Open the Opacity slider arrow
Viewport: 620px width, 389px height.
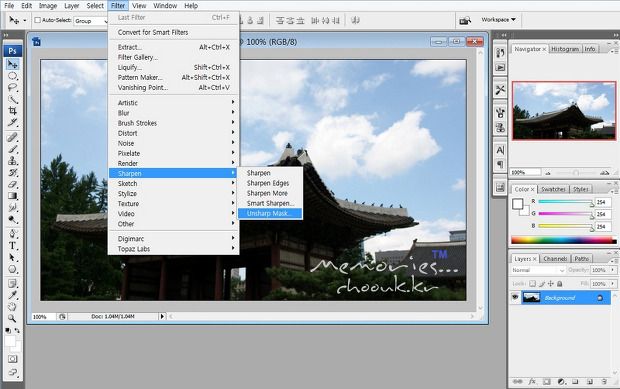pyautogui.click(x=612, y=270)
